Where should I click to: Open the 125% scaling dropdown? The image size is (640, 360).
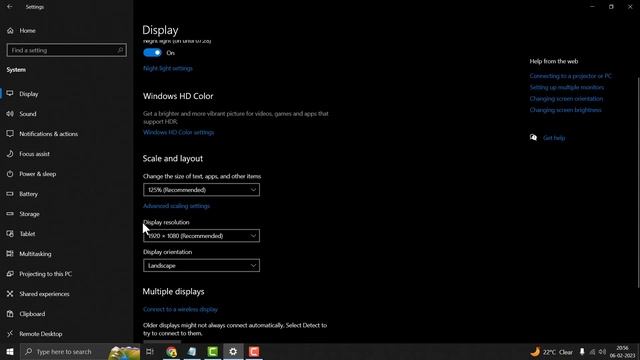(x=201, y=190)
